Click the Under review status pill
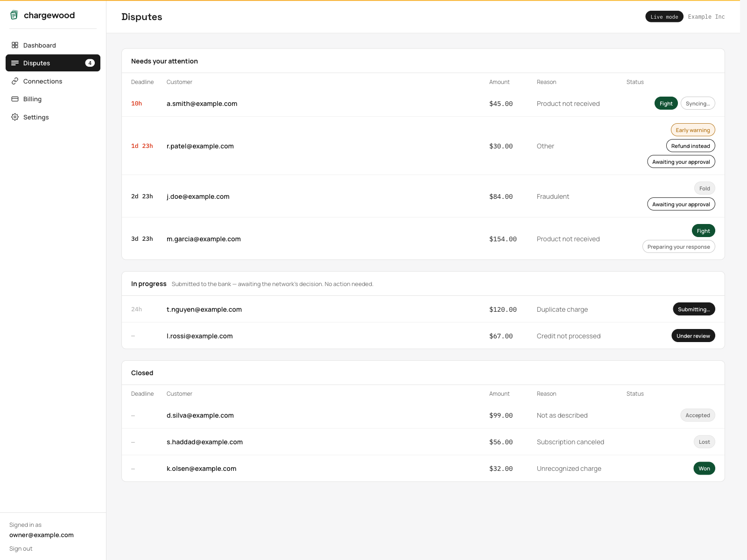Viewport: 747px width, 560px height. click(693, 336)
